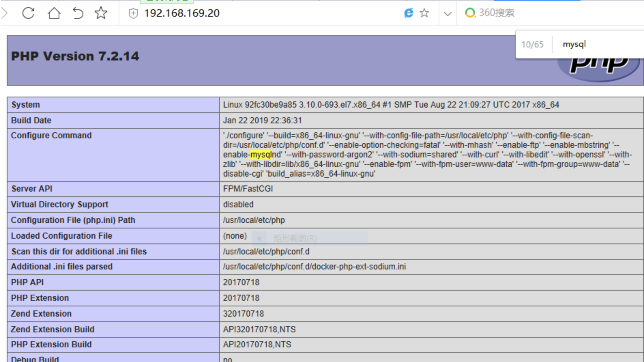
Task: Click the star icon inside the address bar
Action: 424,13
